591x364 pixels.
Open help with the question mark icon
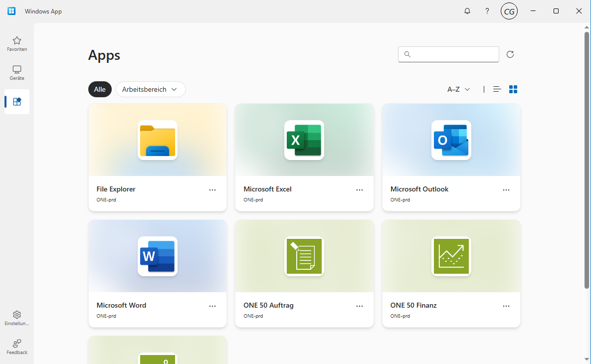point(487,11)
